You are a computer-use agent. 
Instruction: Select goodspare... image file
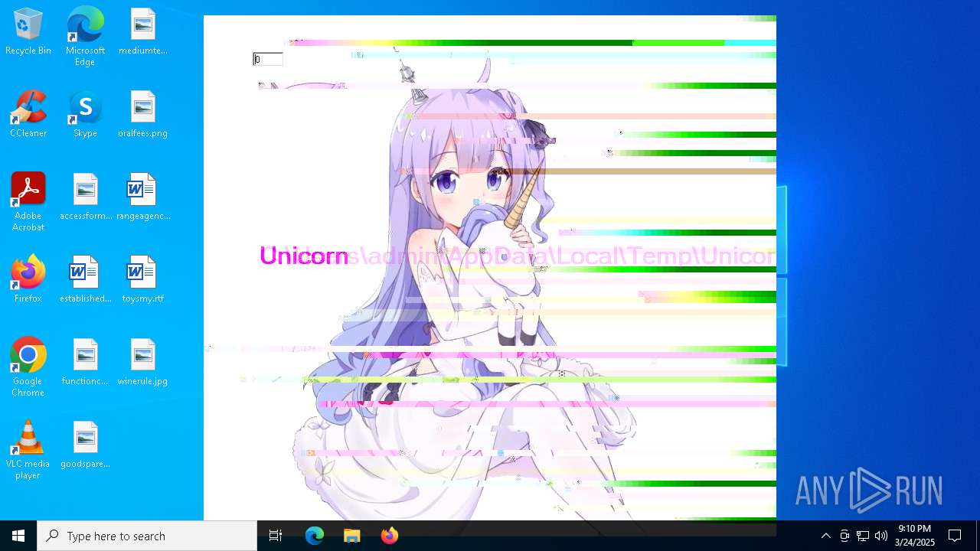86,445
